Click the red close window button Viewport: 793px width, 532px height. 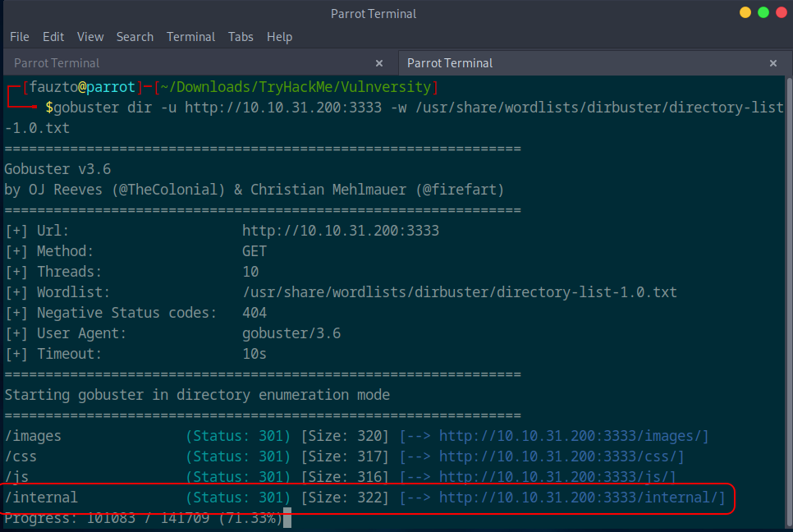point(781,12)
